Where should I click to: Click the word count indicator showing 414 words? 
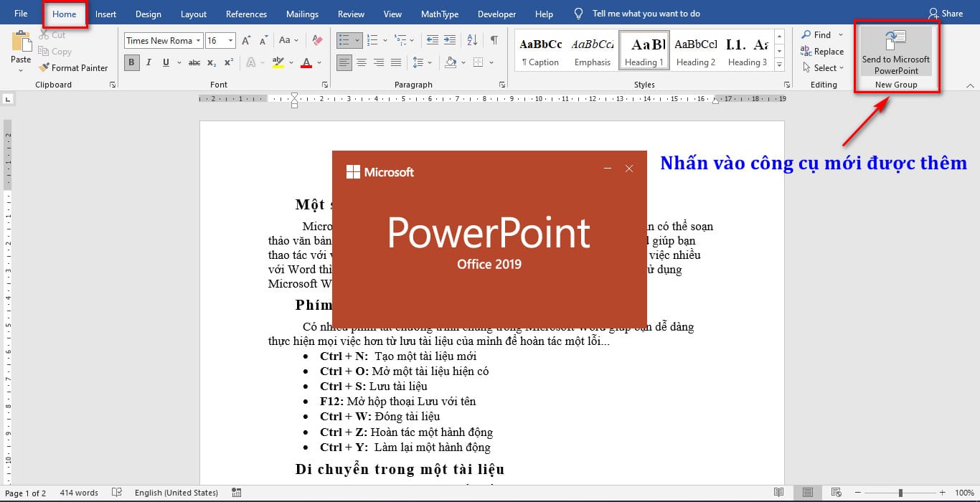tap(78, 493)
